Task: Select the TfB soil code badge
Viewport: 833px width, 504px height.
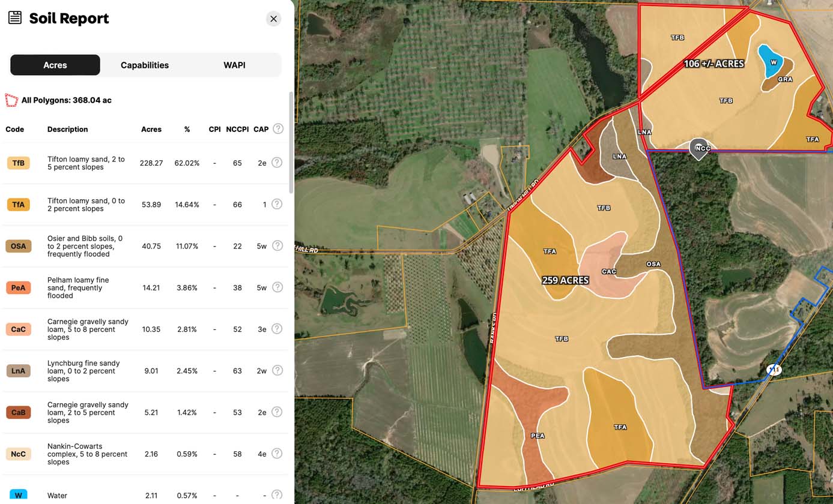Action: 18,163
